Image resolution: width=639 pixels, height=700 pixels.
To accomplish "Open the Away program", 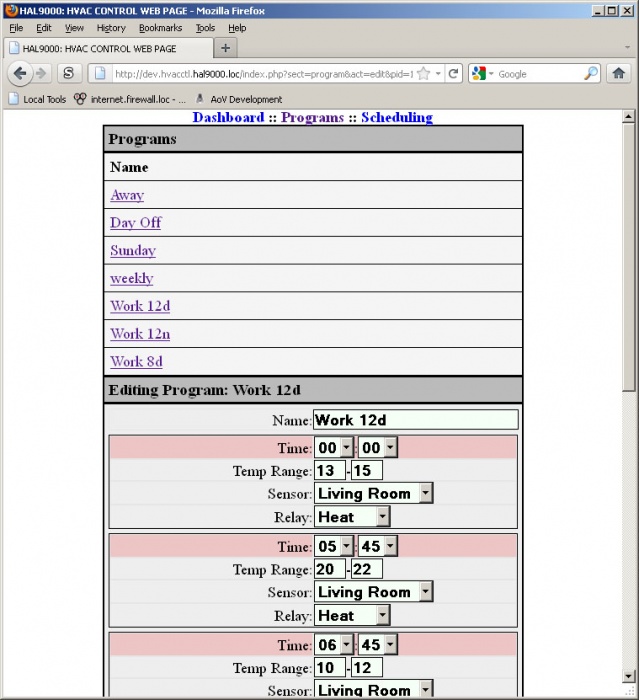I will (127, 195).
